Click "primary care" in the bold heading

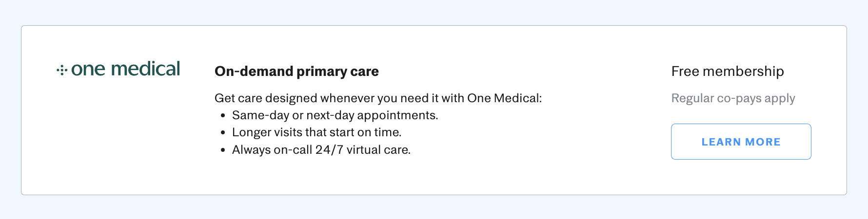(337, 72)
